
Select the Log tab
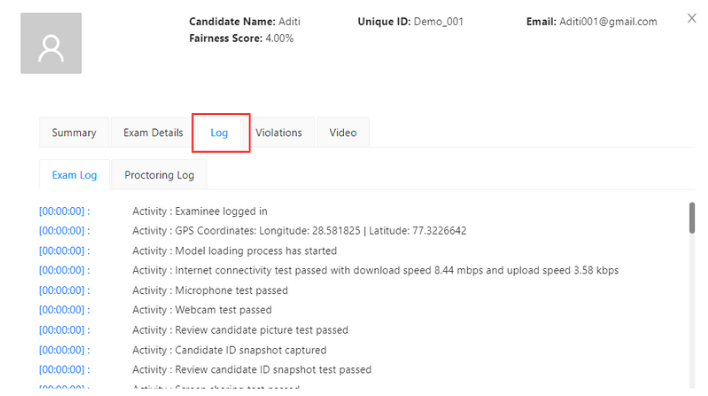pyautogui.click(x=219, y=133)
